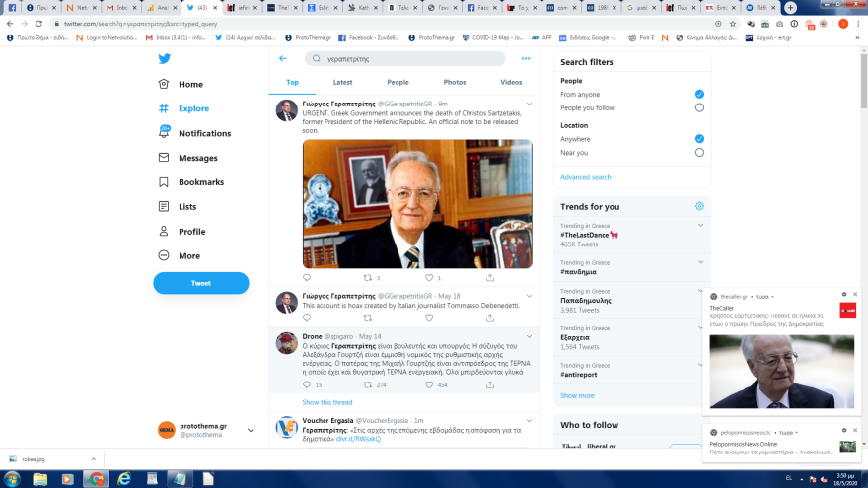868x488 pixels.
Task: Switch to the People tab
Action: pyautogui.click(x=398, y=82)
